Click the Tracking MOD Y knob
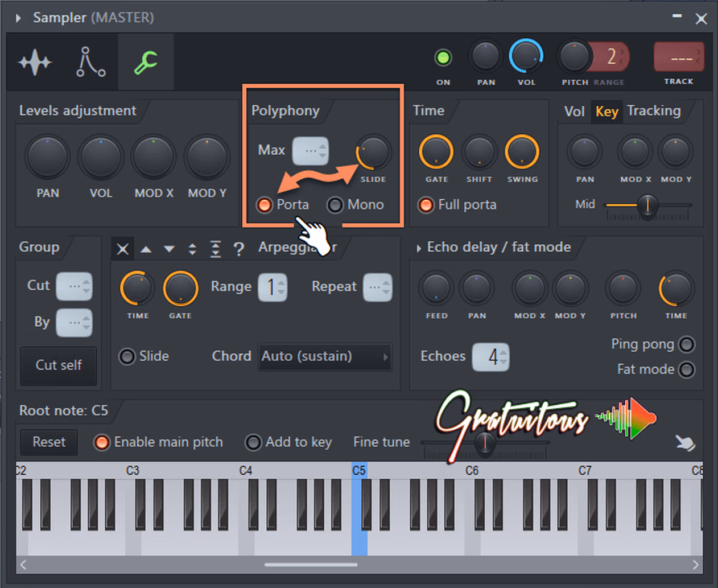 pyautogui.click(x=675, y=153)
